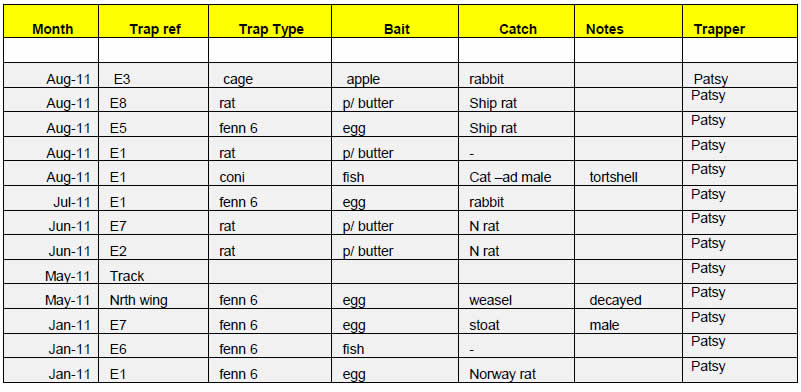Click the 'Track' trap ref cell
The image size is (801, 392).
pyautogui.click(x=154, y=272)
